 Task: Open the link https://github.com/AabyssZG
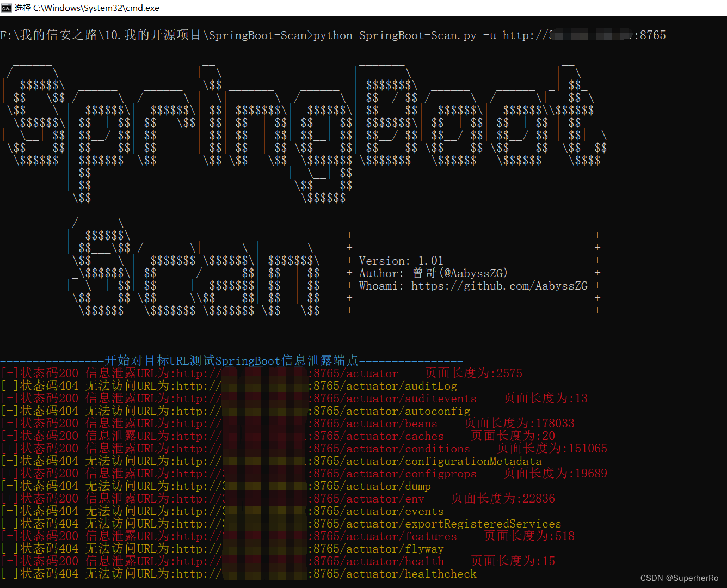500,286
